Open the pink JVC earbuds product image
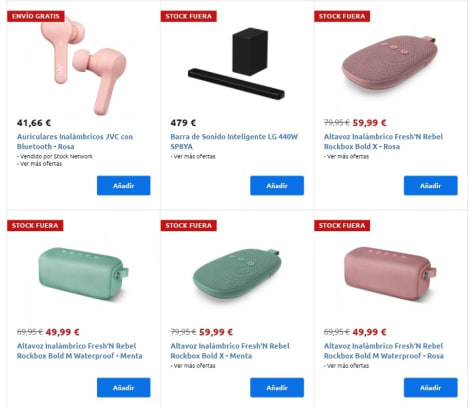Viewport: 475px width, 408px height. [x=83, y=66]
